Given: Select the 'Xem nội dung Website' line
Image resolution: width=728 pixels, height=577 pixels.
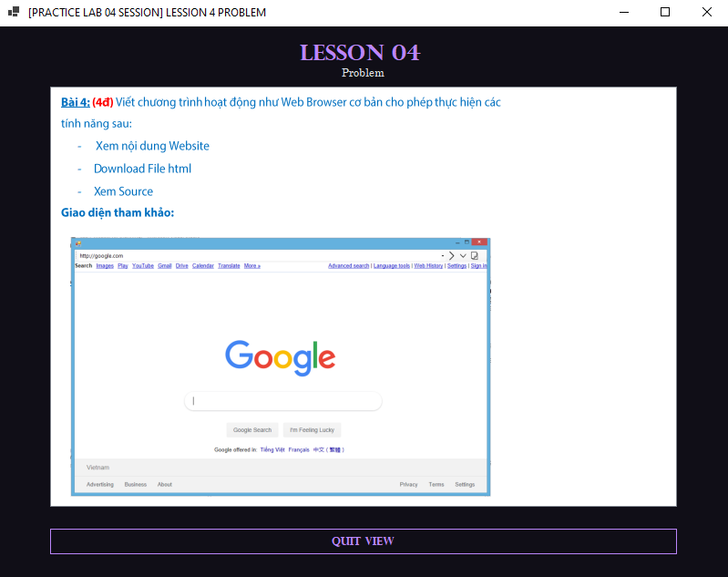Looking at the screenshot, I should 152,146.
